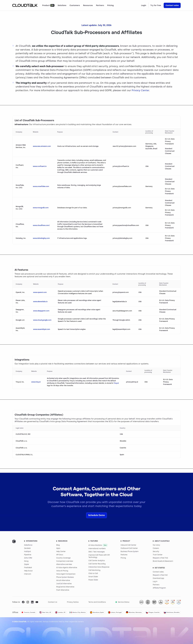Open Service Status in the footer

pos(122,602)
